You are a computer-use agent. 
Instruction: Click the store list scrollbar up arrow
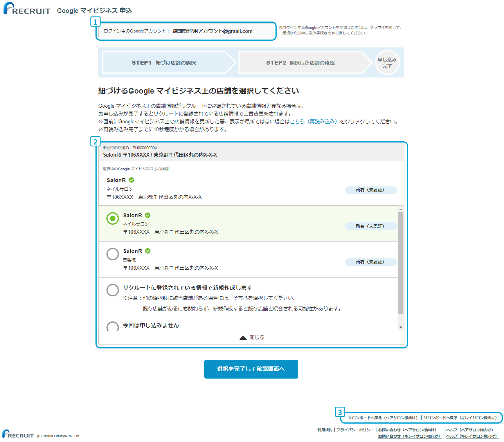point(401,209)
